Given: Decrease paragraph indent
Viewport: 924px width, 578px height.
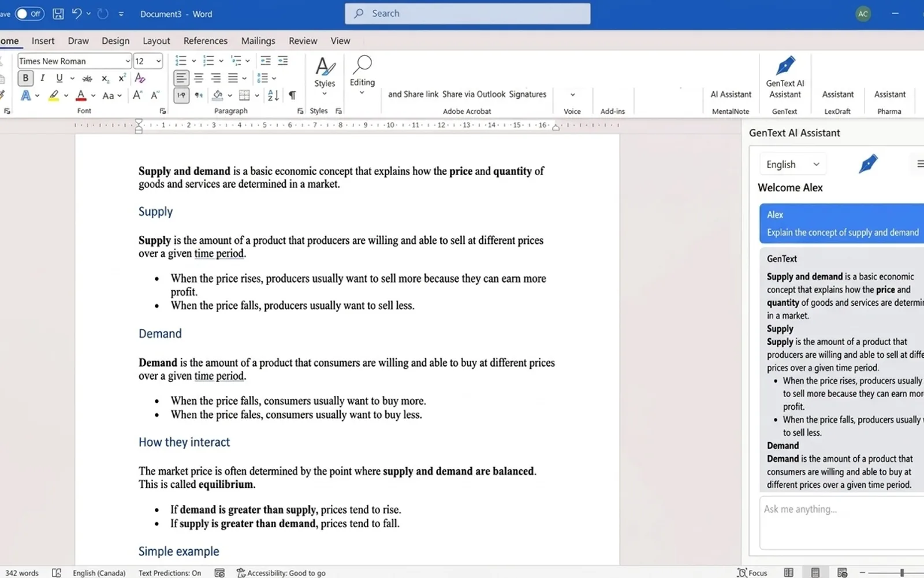Looking at the screenshot, I should coord(266,61).
